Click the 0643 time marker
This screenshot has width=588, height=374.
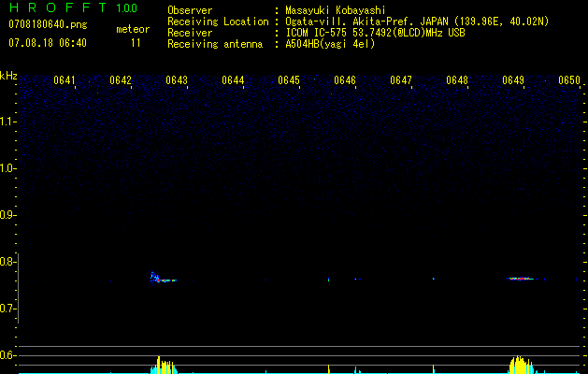[x=177, y=80]
